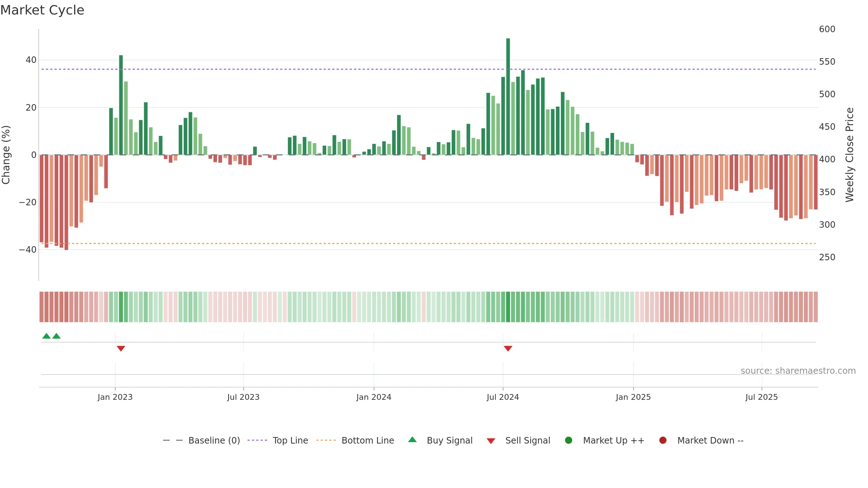Screen dimensions: 868x488
Task: Click the darkest green heatmap cell near July 2024
Action: tap(508, 307)
